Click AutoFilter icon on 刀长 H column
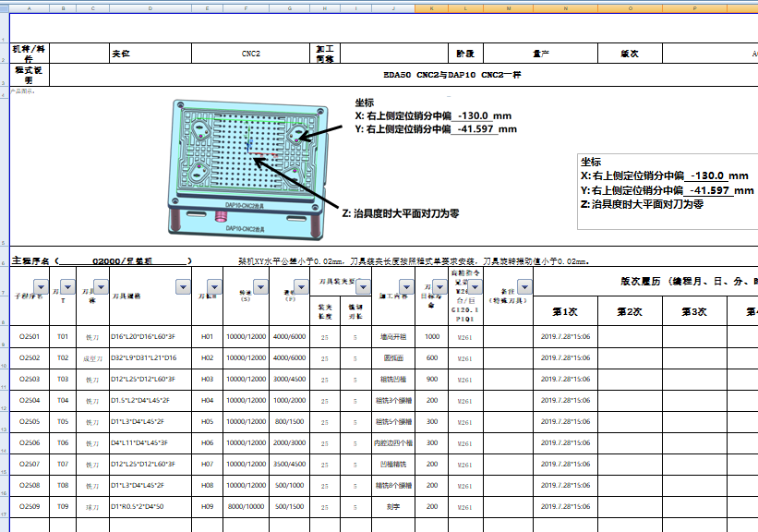The image size is (758, 532). tap(214, 286)
